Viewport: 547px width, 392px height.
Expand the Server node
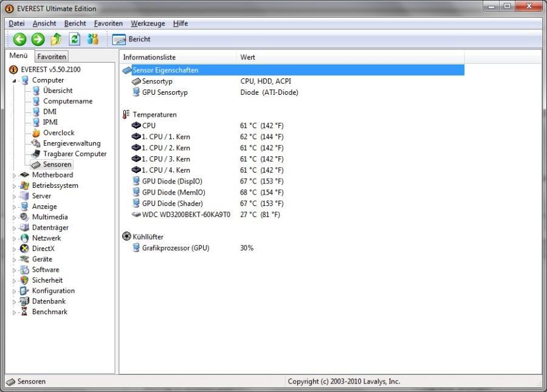click(15, 196)
